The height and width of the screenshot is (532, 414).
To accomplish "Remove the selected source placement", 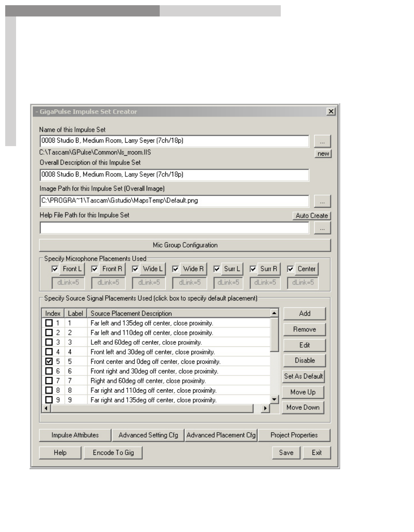I will [304, 330].
